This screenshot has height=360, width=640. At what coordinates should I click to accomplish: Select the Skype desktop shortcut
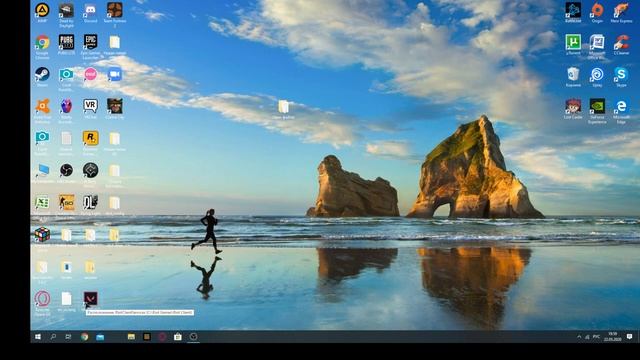click(621, 74)
